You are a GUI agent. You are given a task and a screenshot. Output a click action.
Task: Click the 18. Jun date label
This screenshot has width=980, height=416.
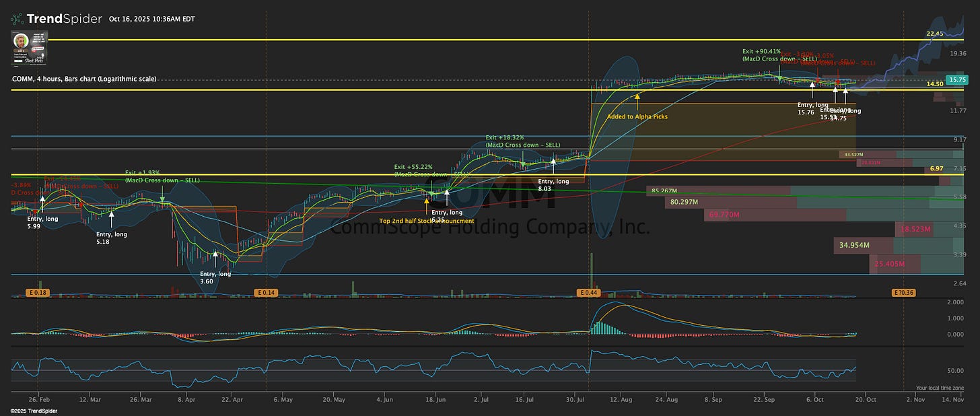click(435, 400)
